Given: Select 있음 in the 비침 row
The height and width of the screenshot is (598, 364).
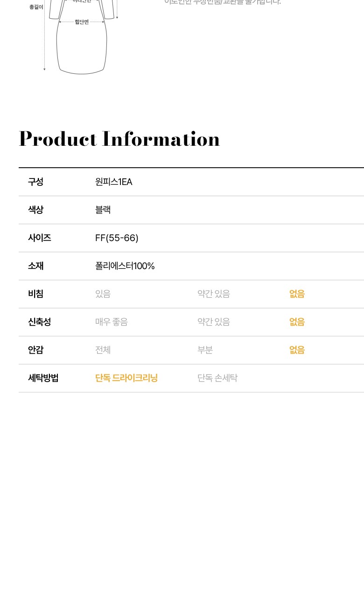Looking at the screenshot, I should click(103, 294).
